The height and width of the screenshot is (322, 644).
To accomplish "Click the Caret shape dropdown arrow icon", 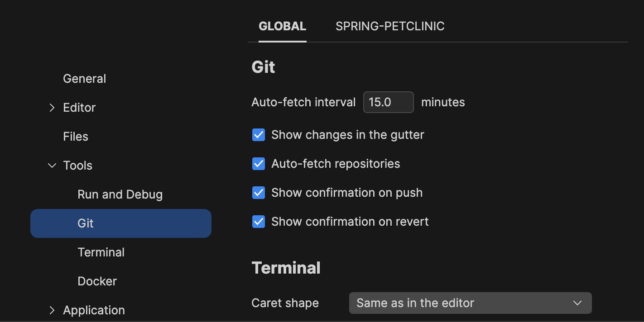I will pos(577,303).
